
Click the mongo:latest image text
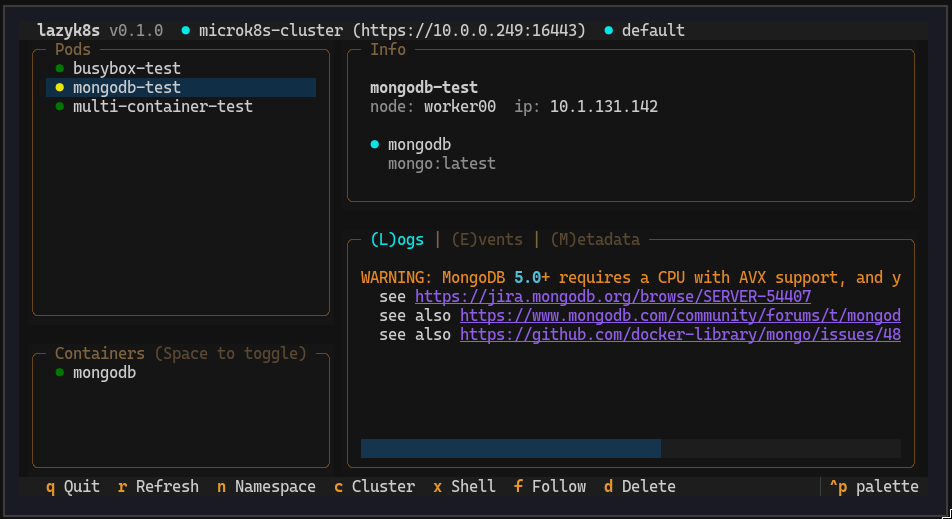442,163
